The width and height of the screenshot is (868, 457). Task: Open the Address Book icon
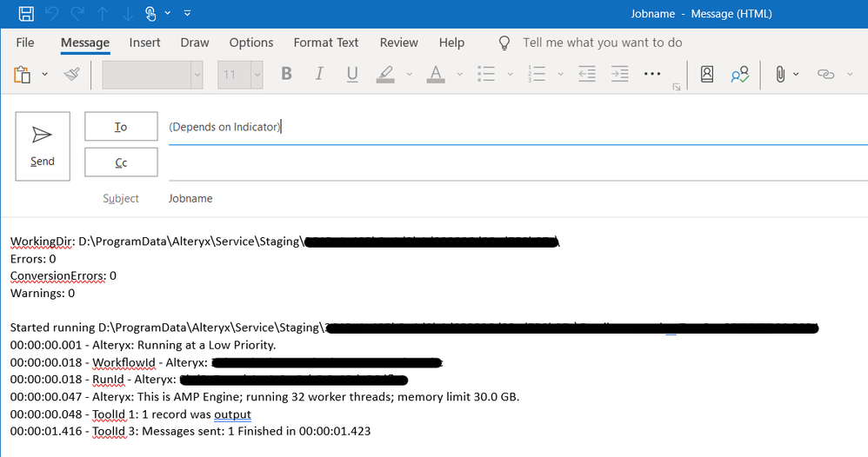[x=707, y=74]
